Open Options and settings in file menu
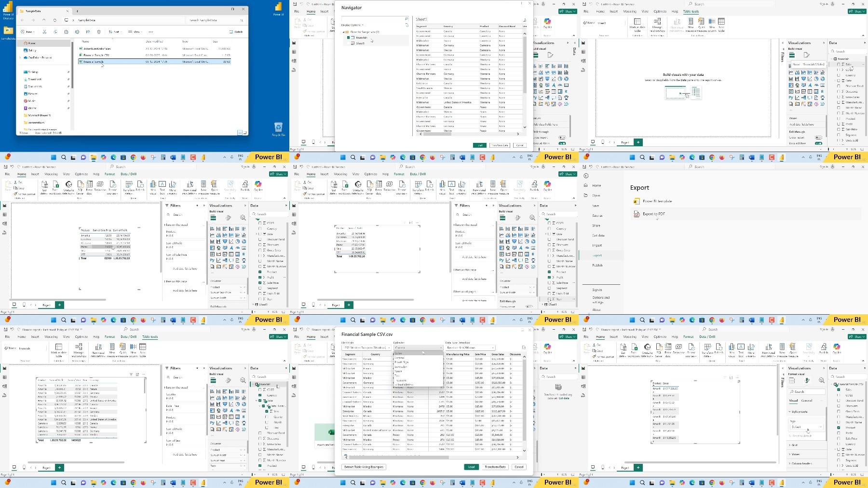 pyautogui.click(x=601, y=300)
